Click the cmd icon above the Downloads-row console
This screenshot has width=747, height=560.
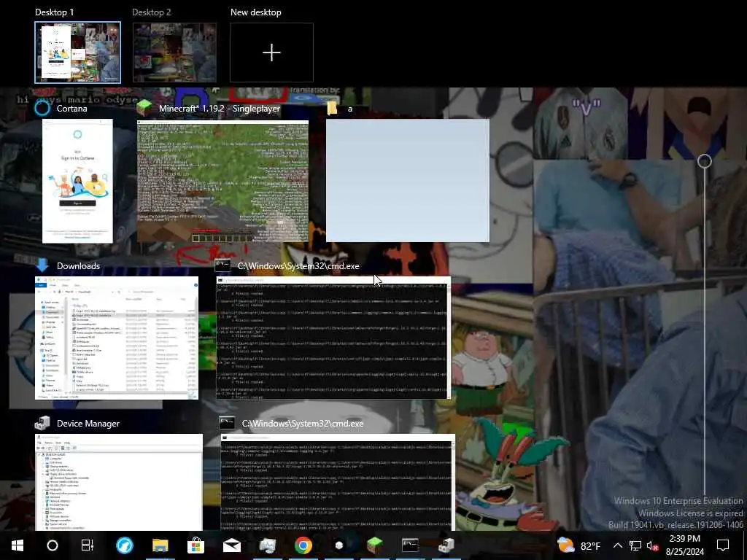click(x=222, y=265)
